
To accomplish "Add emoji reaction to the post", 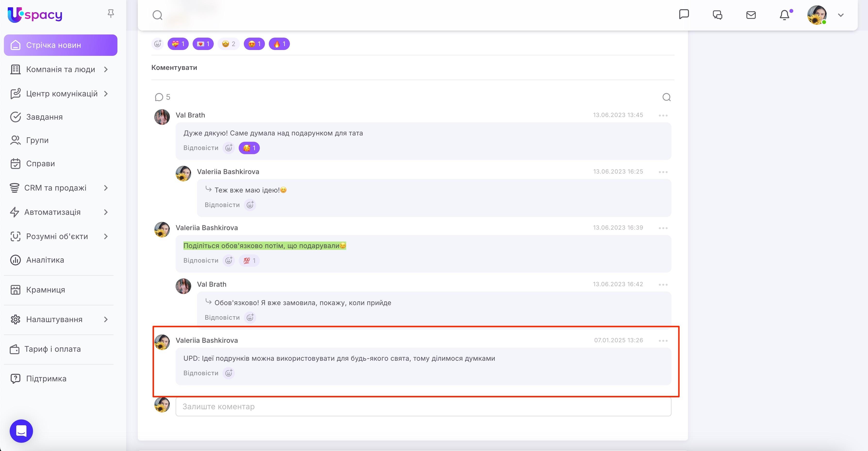I will [157, 44].
